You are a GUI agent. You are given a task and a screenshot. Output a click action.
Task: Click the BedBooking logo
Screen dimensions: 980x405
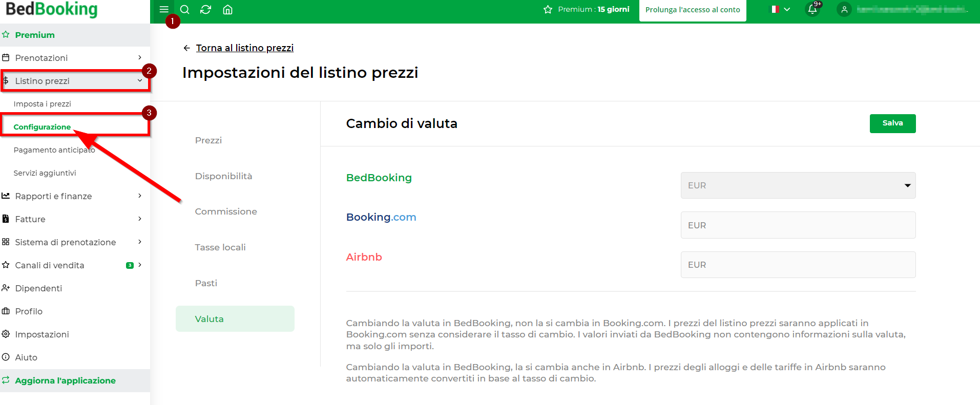pos(51,9)
